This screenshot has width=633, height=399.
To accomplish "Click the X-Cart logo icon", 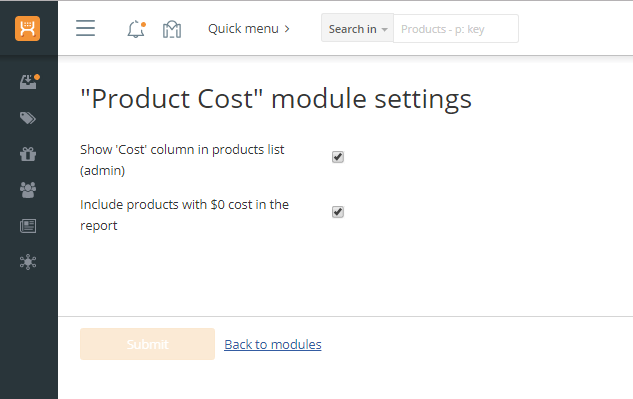I will (27, 29).
